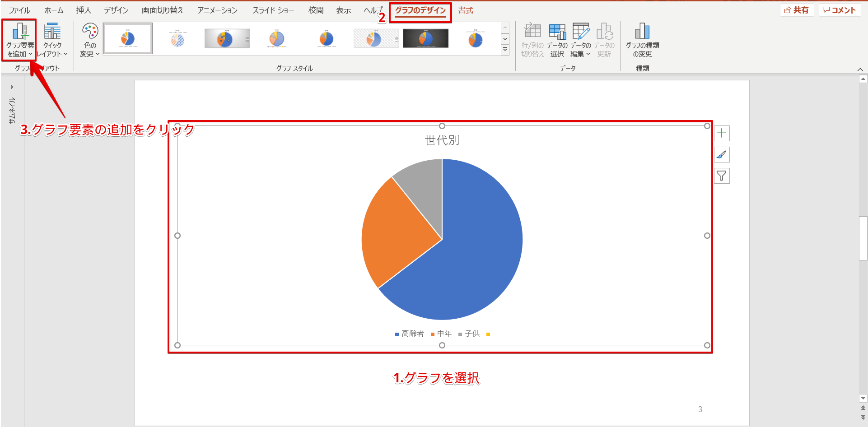Open the ファイル tab
868x427 pixels.
pyautogui.click(x=19, y=10)
